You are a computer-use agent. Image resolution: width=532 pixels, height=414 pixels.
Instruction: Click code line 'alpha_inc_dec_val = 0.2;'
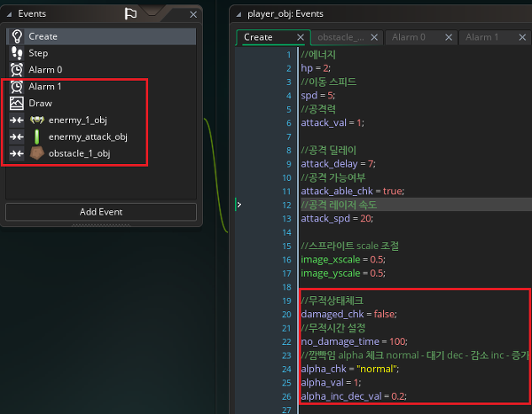click(x=354, y=396)
